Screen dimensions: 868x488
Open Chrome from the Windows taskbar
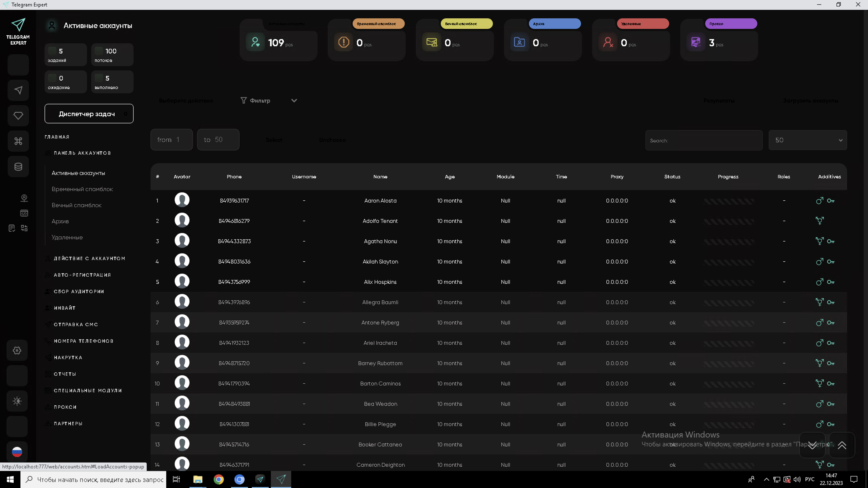point(219,479)
